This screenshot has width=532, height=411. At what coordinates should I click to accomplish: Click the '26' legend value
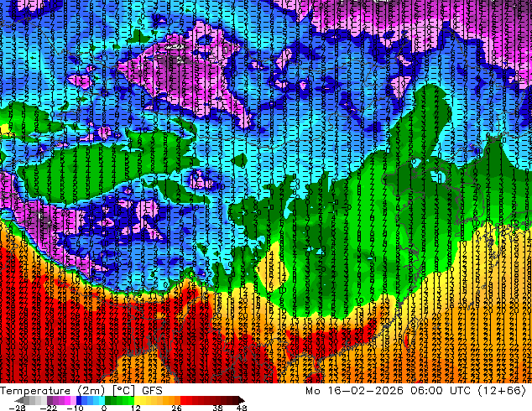176,408
